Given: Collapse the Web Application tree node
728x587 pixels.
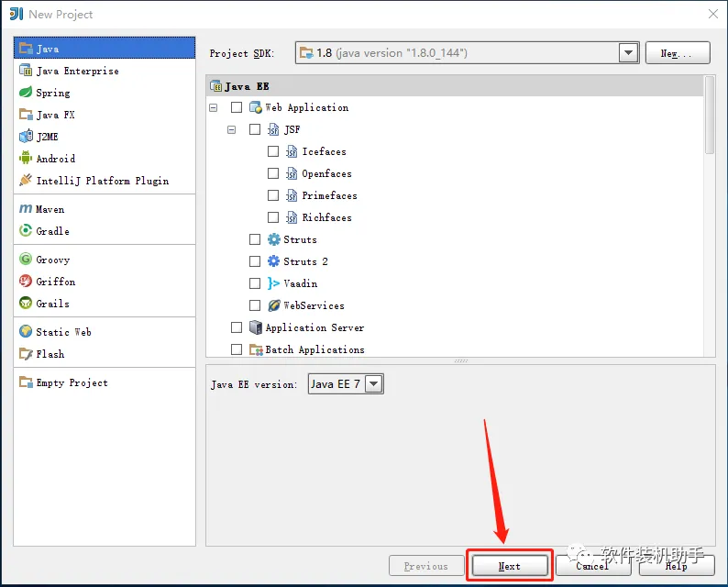Looking at the screenshot, I should [x=213, y=107].
